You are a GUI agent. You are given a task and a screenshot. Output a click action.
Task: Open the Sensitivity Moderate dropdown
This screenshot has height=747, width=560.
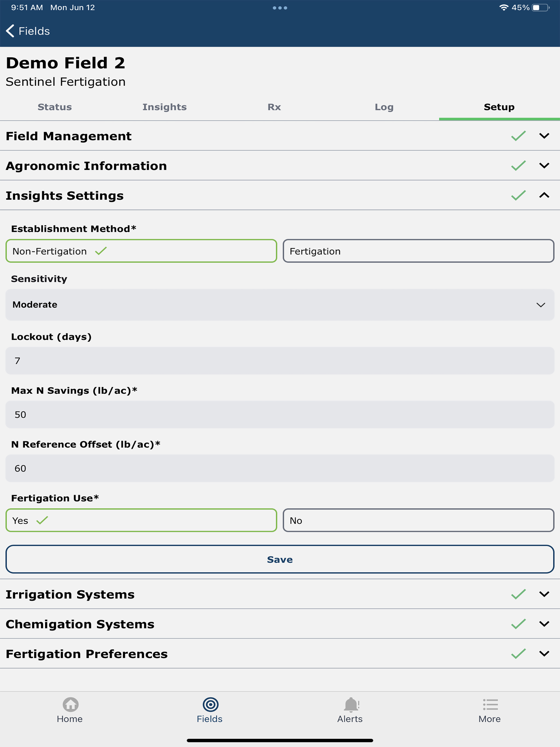click(x=280, y=305)
